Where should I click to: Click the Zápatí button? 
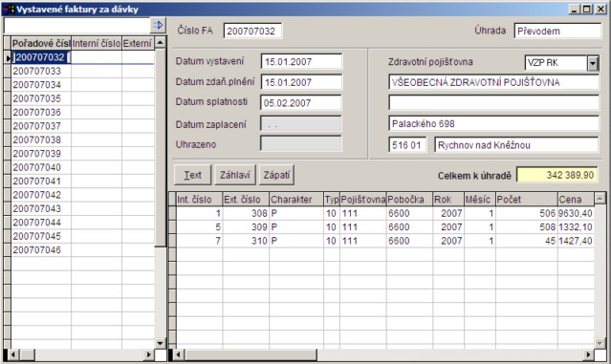tap(276, 175)
